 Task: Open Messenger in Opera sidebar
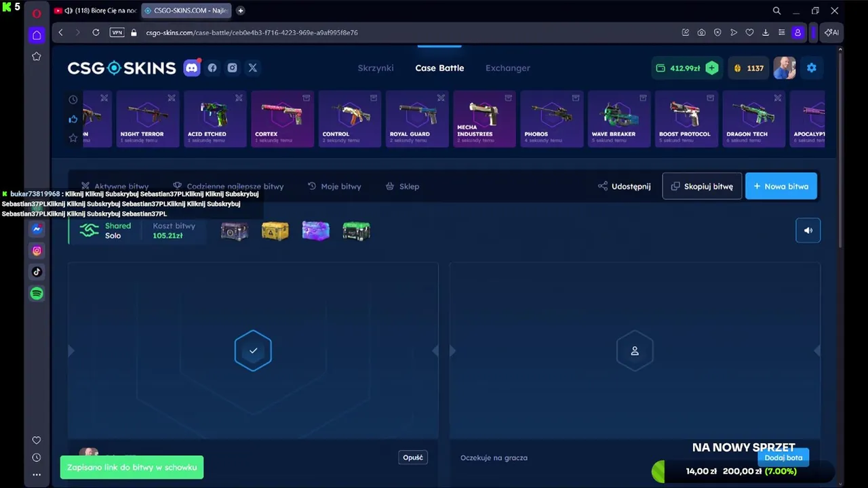tap(37, 229)
